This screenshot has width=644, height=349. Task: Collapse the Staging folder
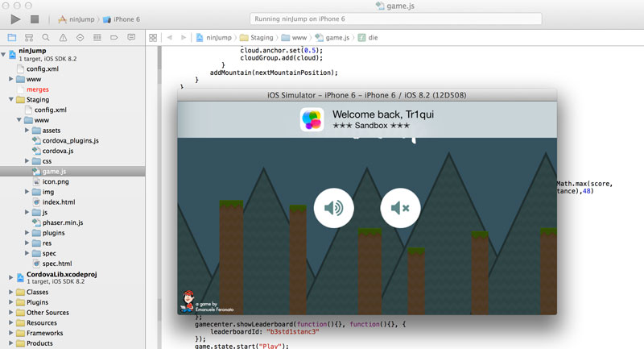point(10,100)
